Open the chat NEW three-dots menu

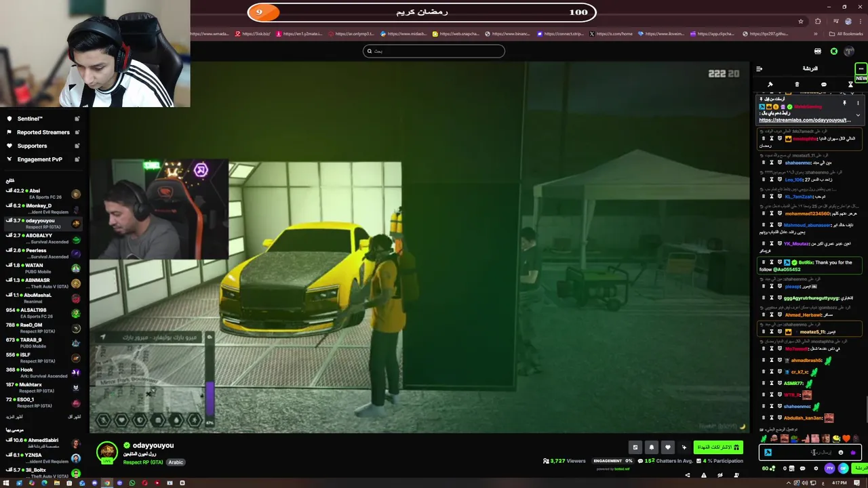(x=861, y=68)
